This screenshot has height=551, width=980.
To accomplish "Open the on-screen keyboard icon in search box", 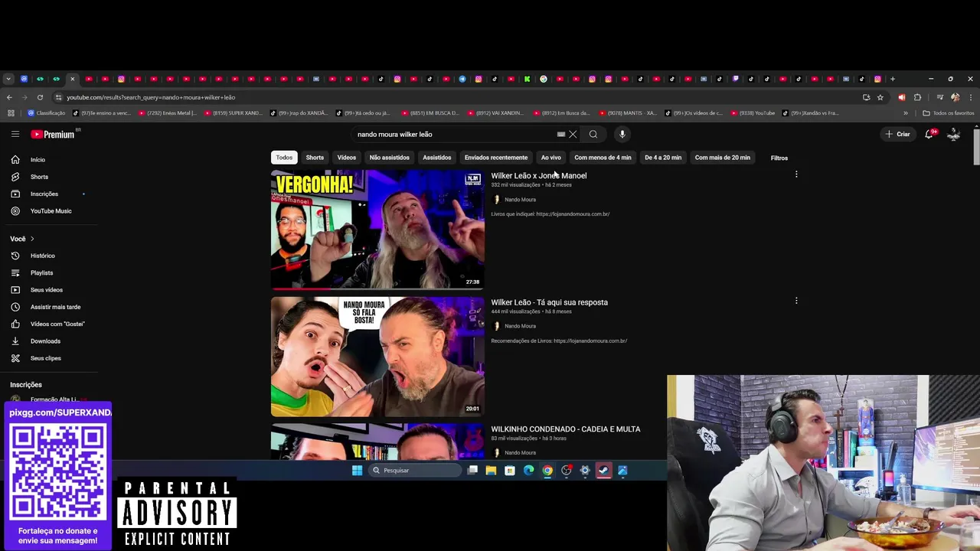I will click(x=561, y=134).
